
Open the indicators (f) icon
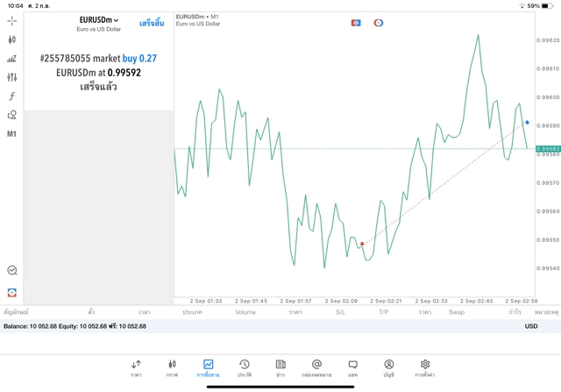click(x=11, y=96)
